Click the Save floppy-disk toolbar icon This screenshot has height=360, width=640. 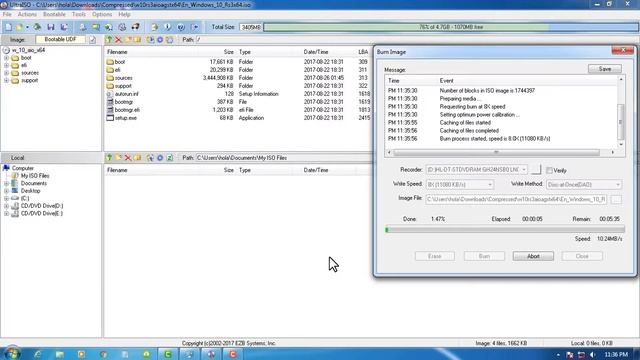[x=51, y=27]
